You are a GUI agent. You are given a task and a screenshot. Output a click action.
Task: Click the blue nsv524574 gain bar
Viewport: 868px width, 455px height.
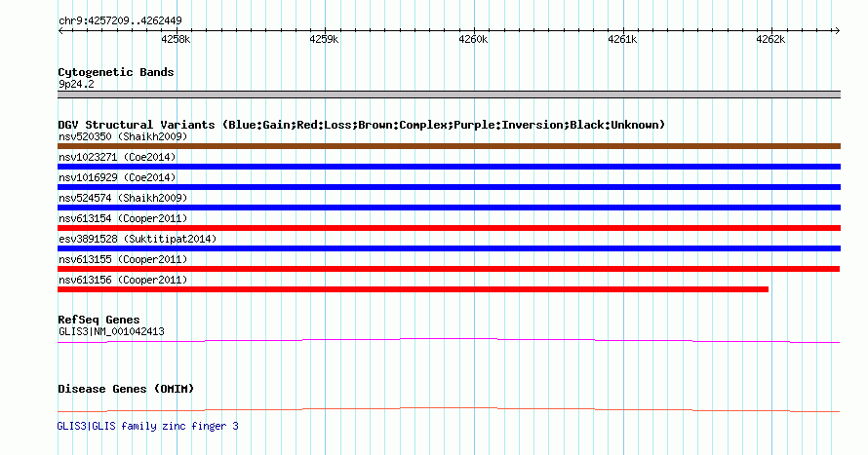point(449,208)
